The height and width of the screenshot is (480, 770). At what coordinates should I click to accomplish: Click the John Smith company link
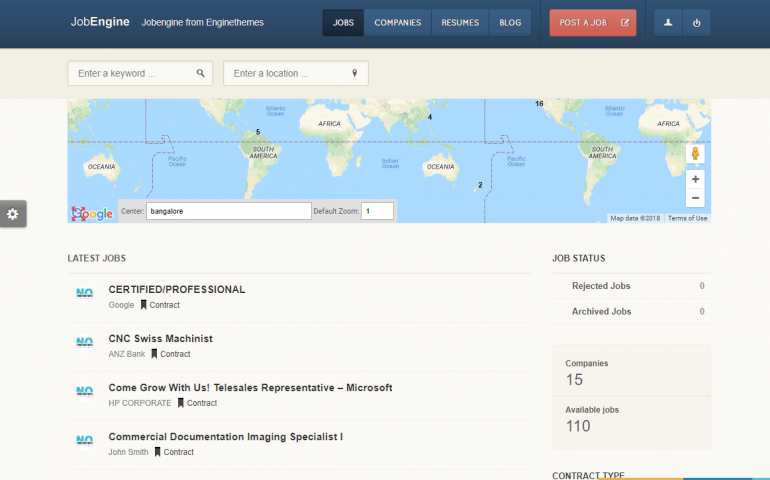point(128,452)
